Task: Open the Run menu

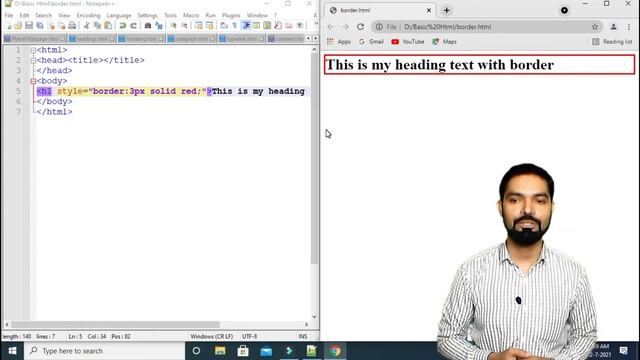Action: click(211, 15)
